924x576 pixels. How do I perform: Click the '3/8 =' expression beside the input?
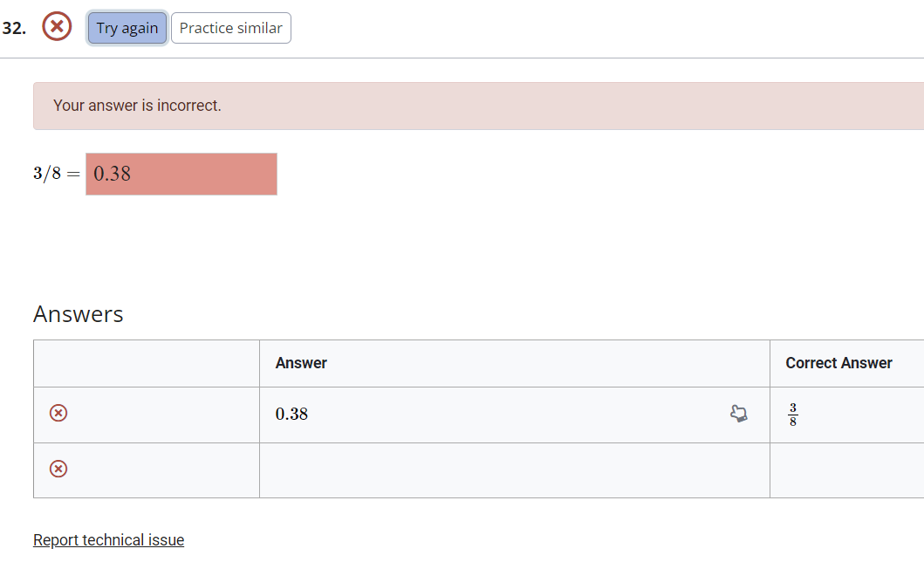pyautogui.click(x=57, y=174)
